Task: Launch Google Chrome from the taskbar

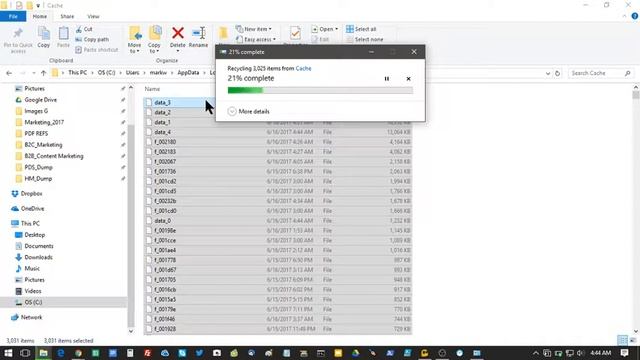Action: pyautogui.click(x=78, y=353)
